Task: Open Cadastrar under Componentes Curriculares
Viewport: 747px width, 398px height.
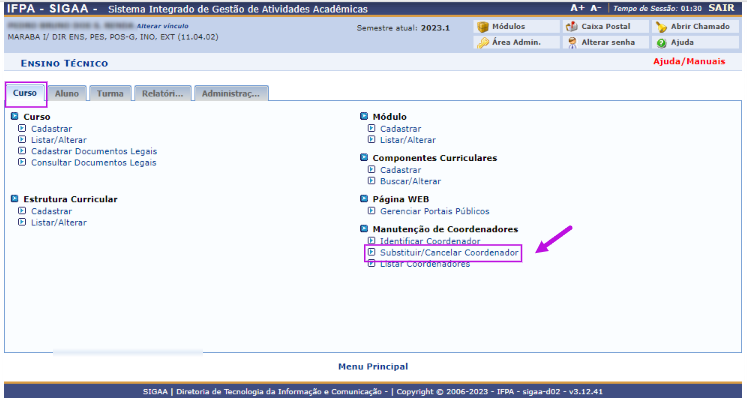Action: point(400,170)
